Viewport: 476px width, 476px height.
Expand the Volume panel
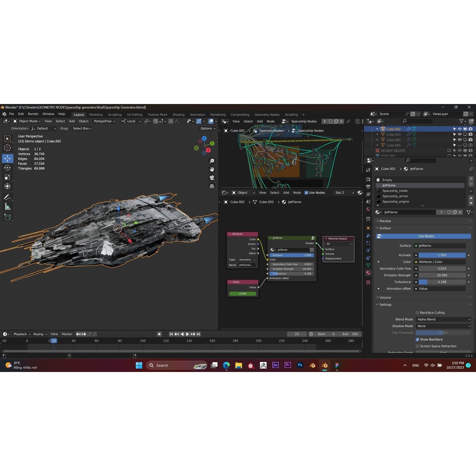pyautogui.click(x=384, y=297)
